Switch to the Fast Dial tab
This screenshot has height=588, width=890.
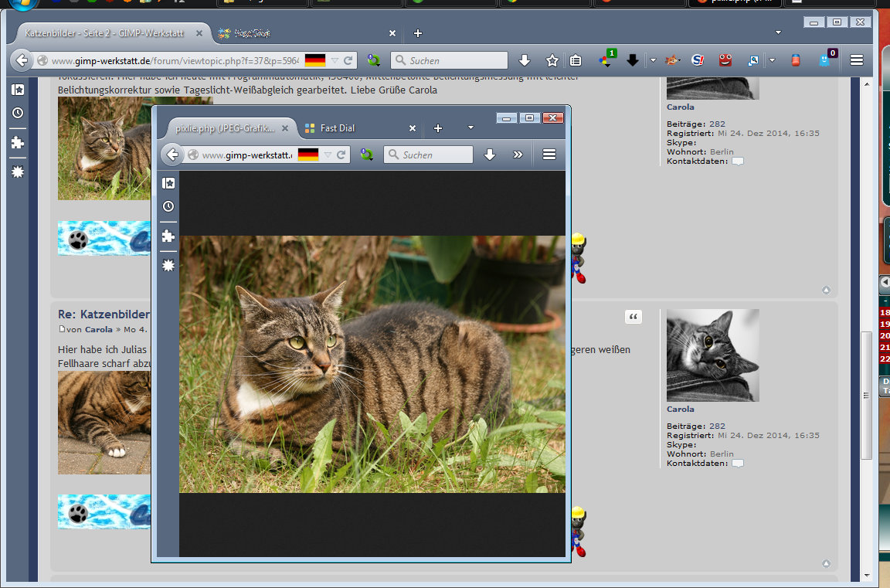click(x=338, y=128)
